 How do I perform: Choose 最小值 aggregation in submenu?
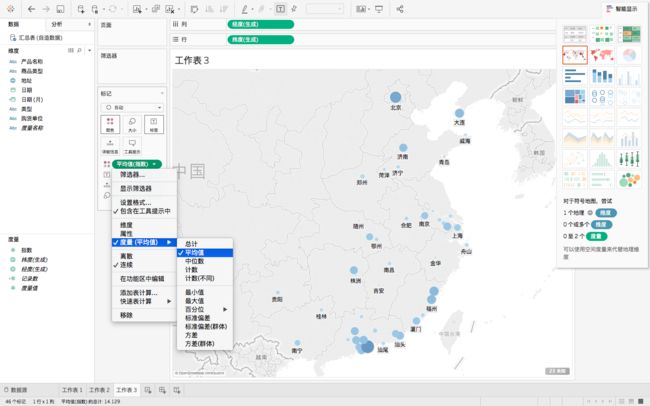(x=194, y=292)
